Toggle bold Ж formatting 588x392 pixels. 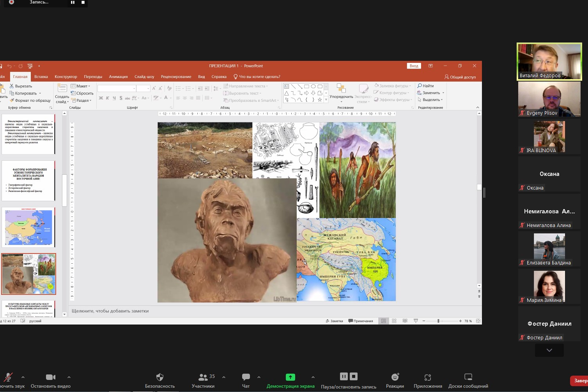click(101, 98)
